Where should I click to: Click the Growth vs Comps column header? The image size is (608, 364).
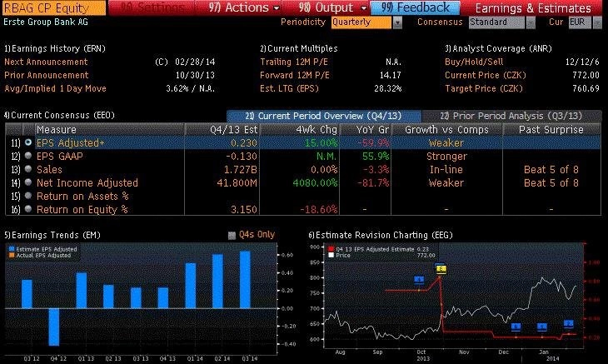[446, 129]
